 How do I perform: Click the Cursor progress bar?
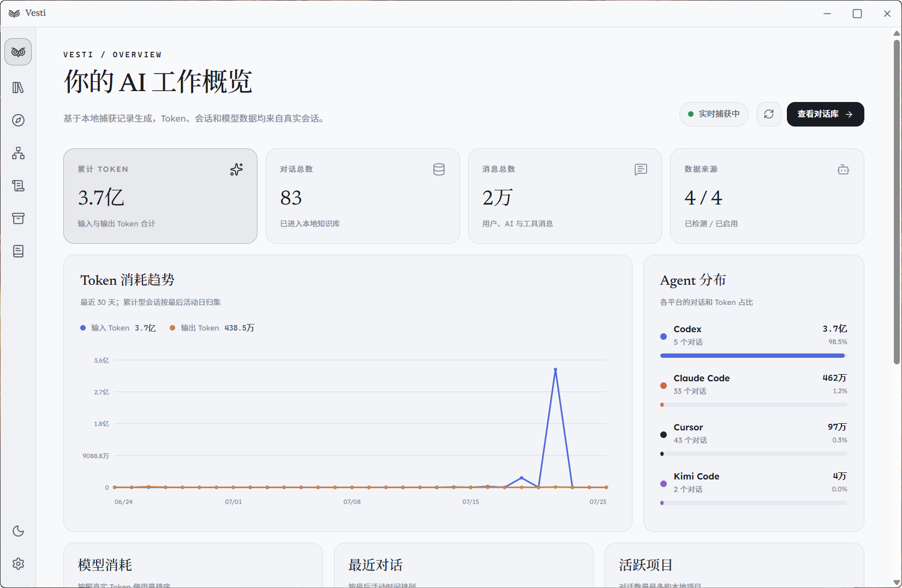click(754, 454)
